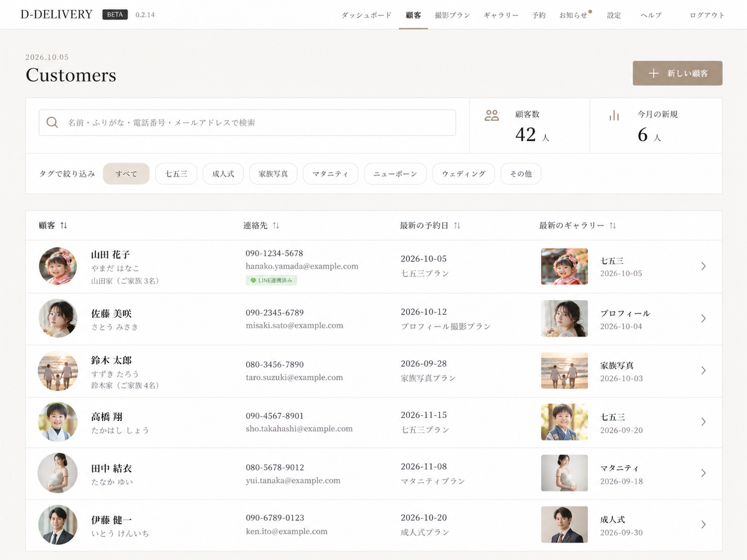Click email sho.takahashi@example.com

tap(299, 429)
